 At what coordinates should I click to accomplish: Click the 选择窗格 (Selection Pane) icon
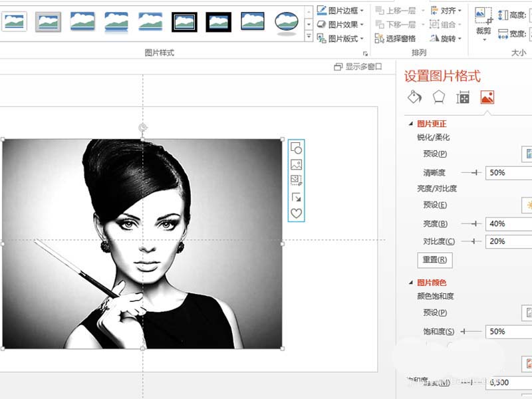tap(379, 38)
